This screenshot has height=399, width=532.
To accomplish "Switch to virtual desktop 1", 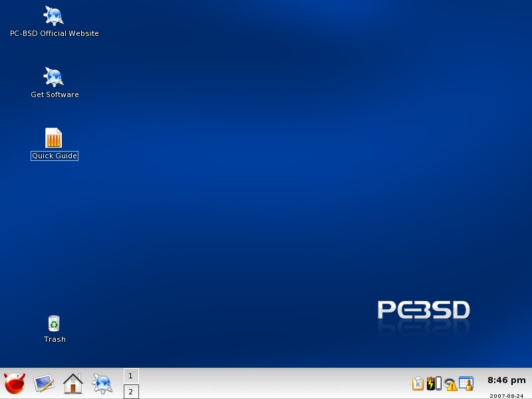I will [x=131, y=376].
